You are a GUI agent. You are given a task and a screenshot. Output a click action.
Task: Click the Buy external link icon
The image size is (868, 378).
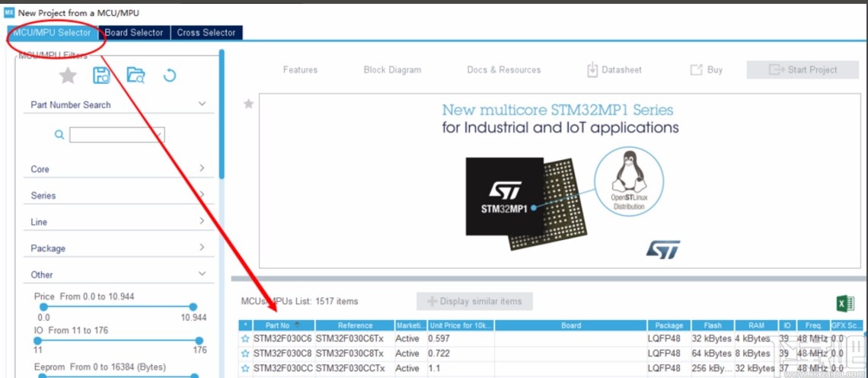tap(696, 70)
